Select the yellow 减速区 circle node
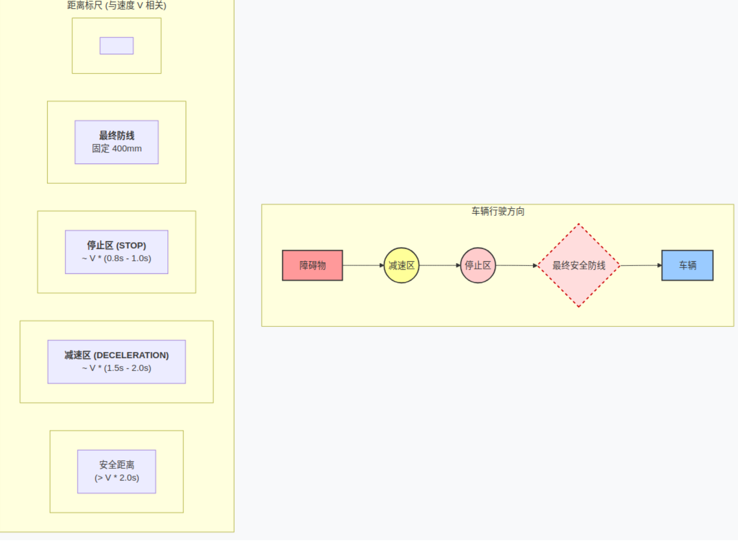Screen dimensions: 738x560 point(402,265)
